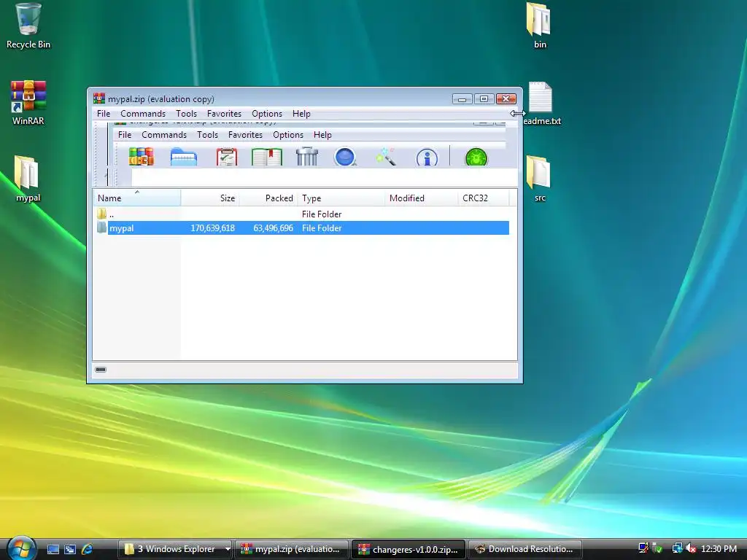Click the View open-book toolbar icon
The height and width of the screenshot is (560, 747).
(267, 157)
